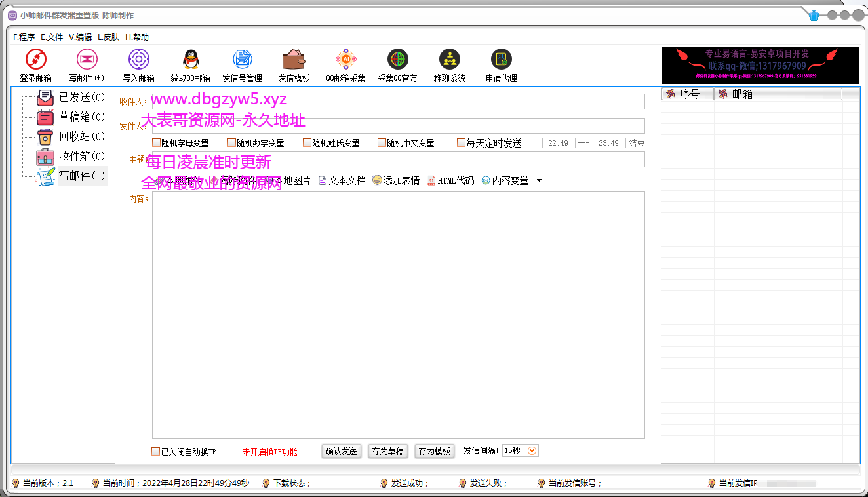Click 存为草稿 to save draft
The height and width of the screenshot is (497, 868).
click(x=387, y=451)
